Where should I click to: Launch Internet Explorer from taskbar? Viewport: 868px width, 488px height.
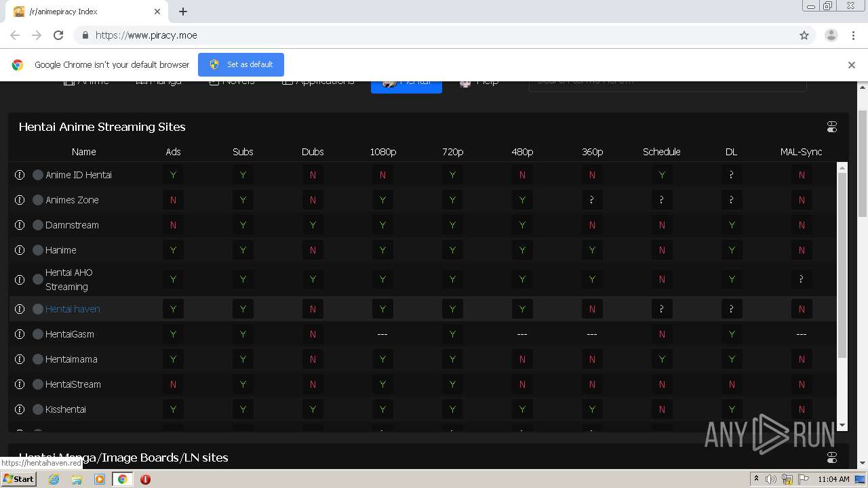coord(54,479)
